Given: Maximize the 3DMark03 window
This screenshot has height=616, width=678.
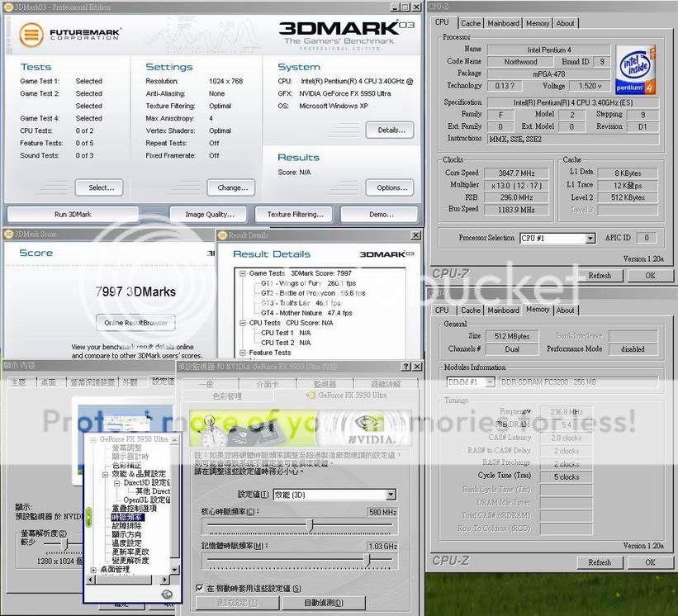Looking at the screenshot, I should click(x=405, y=7).
